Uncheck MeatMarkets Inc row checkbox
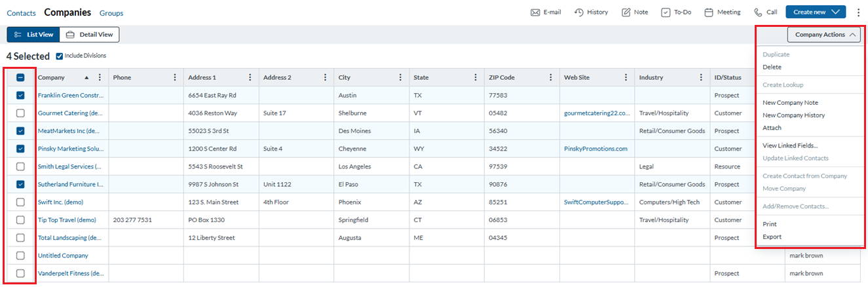This screenshot has height=287, width=868. [20, 131]
